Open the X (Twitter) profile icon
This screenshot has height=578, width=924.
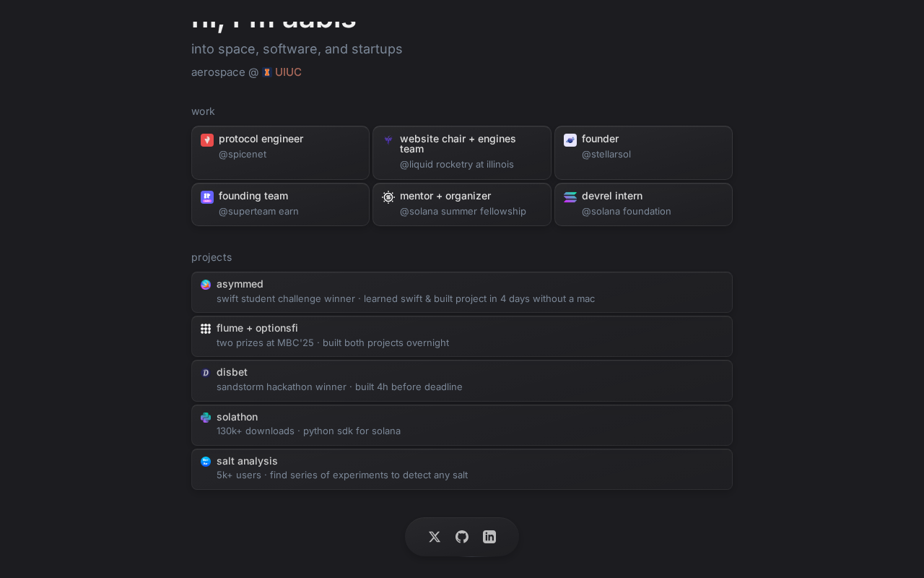tap(435, 537)
